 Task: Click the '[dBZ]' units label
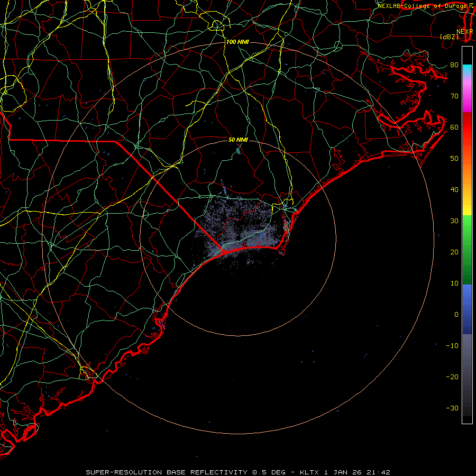(x=449, y=37)
